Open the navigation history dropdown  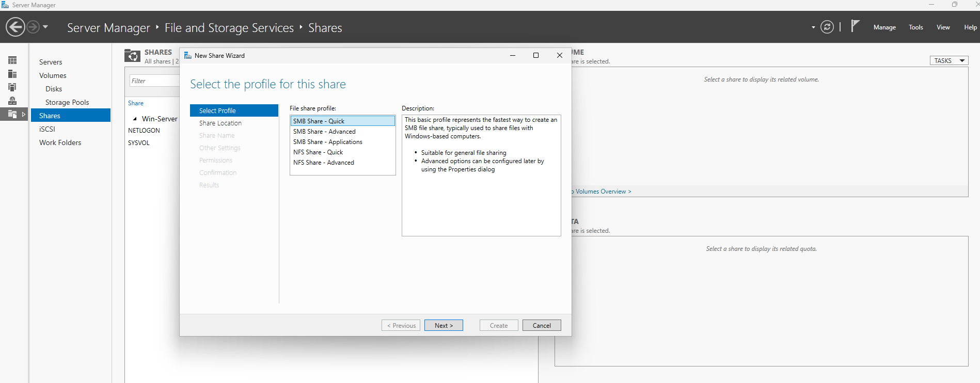[x=45, y=27]
